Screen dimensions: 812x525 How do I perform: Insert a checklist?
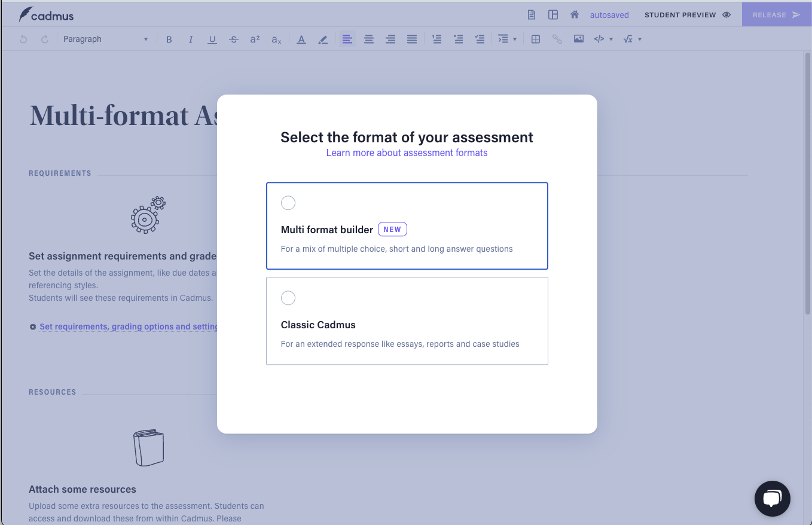480,39
